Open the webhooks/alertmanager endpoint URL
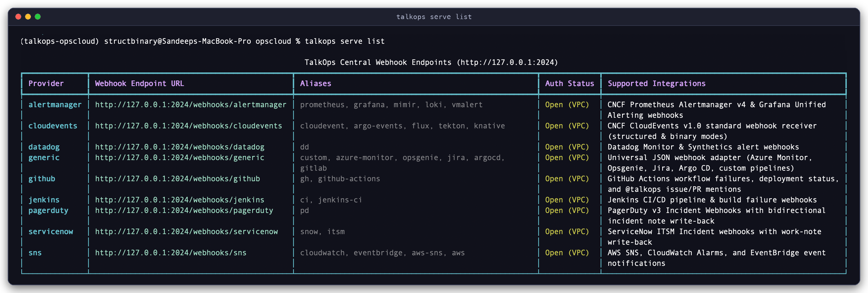 pyautogui.click(x=190, y=105)
